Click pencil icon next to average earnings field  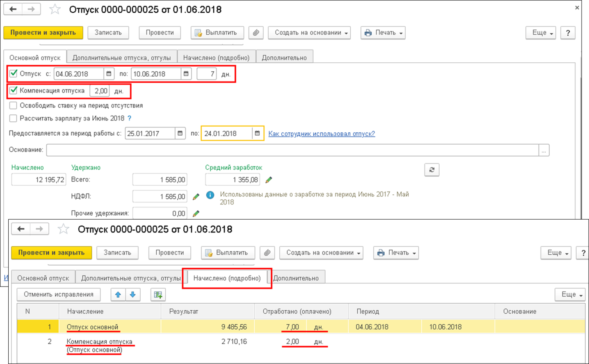pyautogui.click(x=269, y=180)
